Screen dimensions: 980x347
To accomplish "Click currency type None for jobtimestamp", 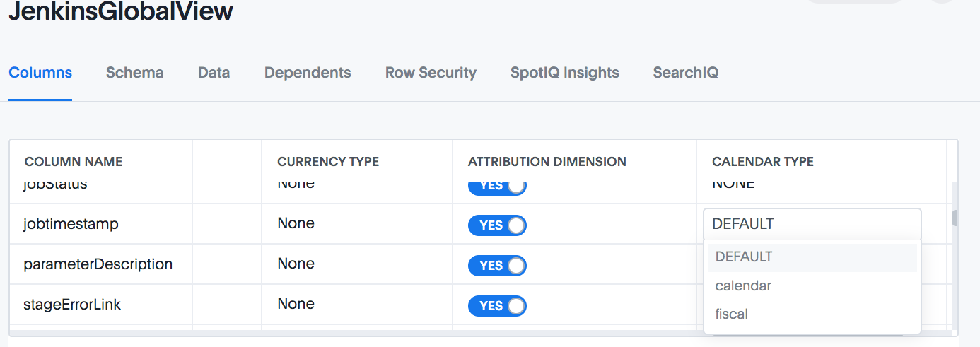I will click(x=296, y=223).
